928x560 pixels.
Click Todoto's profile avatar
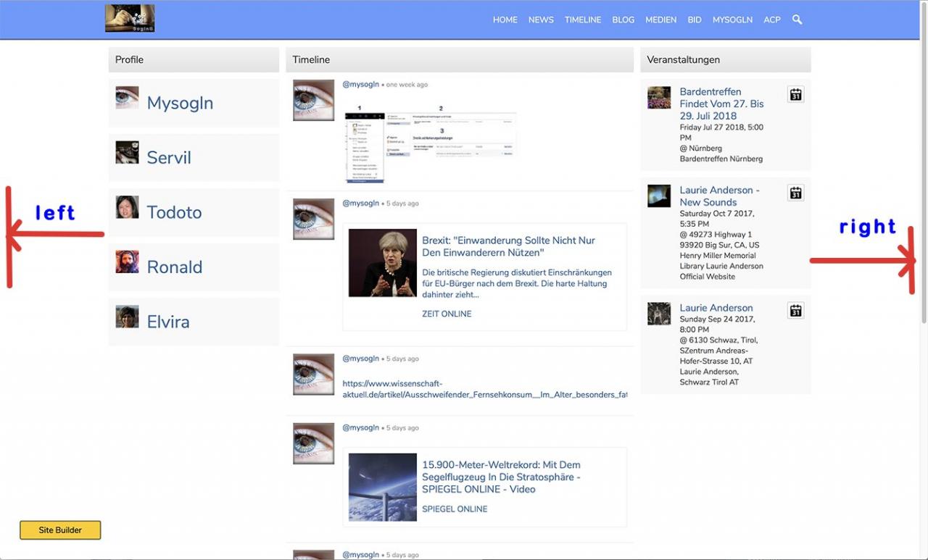point(127,207)
